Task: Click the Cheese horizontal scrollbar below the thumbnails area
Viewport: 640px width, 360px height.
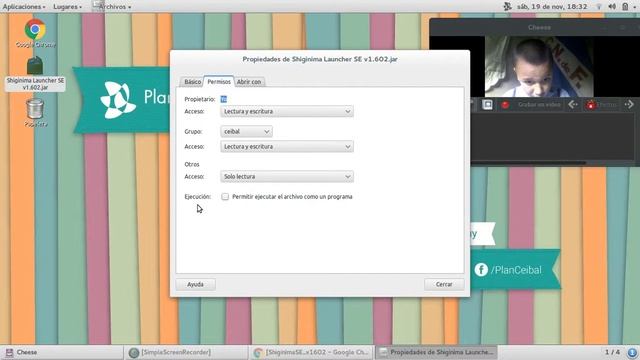Action: [x=528, y=162]
